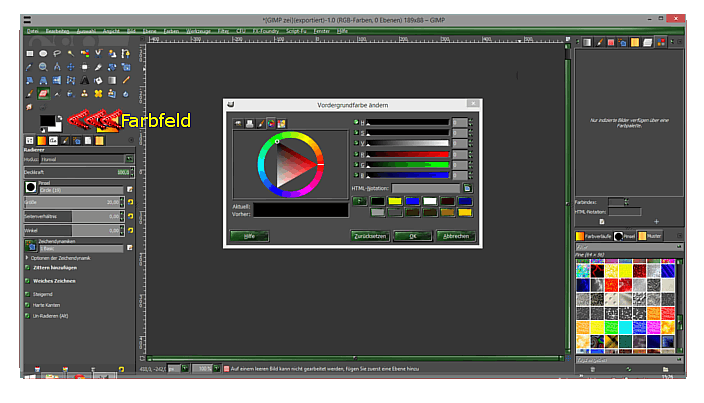
Task: Select the Text tool
Action: [x=84, y=81]
